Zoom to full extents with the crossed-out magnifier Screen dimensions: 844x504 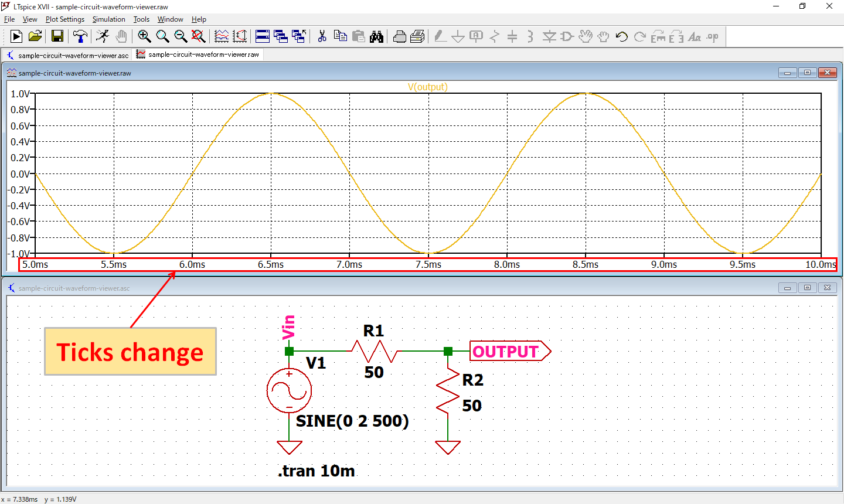pyautogui.click(x=199, y=36)
